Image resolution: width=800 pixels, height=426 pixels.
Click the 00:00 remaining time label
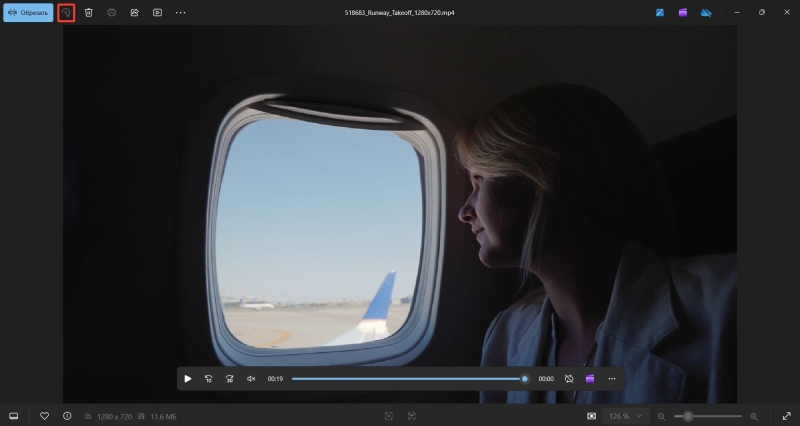pyautogui.click(x=546, y=379)
